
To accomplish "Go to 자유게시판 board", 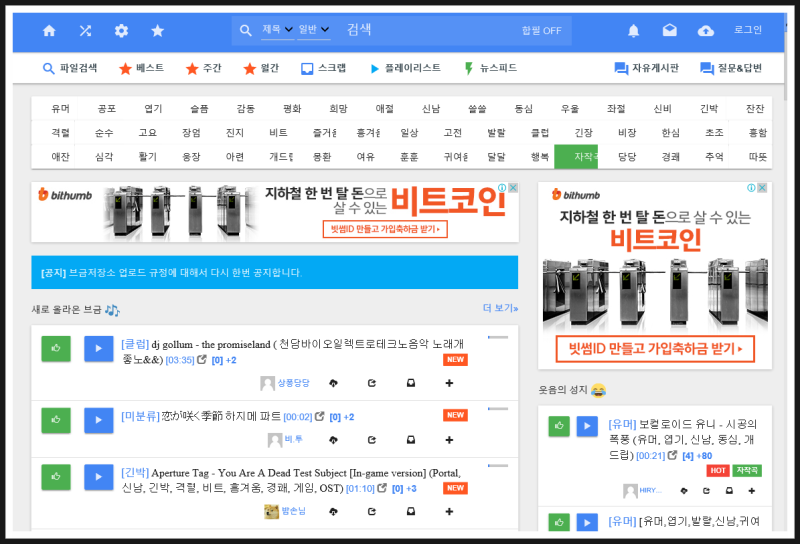I will [647, 68].
